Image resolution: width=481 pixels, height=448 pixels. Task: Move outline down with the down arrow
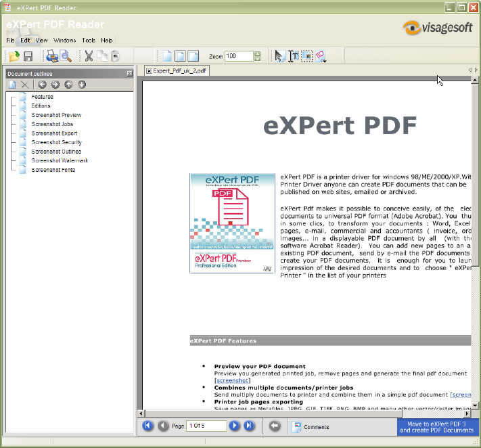tap(82, 85)
